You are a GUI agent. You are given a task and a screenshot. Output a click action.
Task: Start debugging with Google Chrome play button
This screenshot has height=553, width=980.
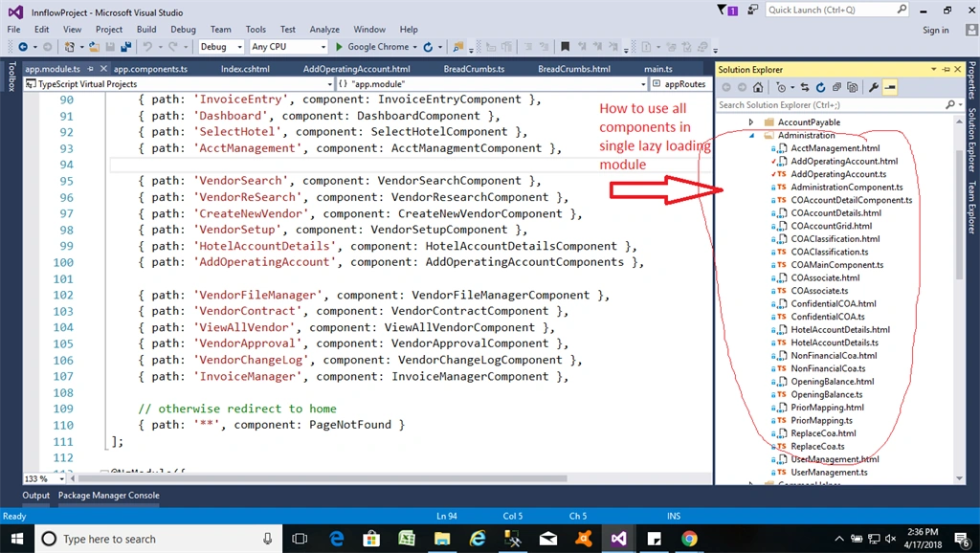pyautogui.click(x=340, y=47)
